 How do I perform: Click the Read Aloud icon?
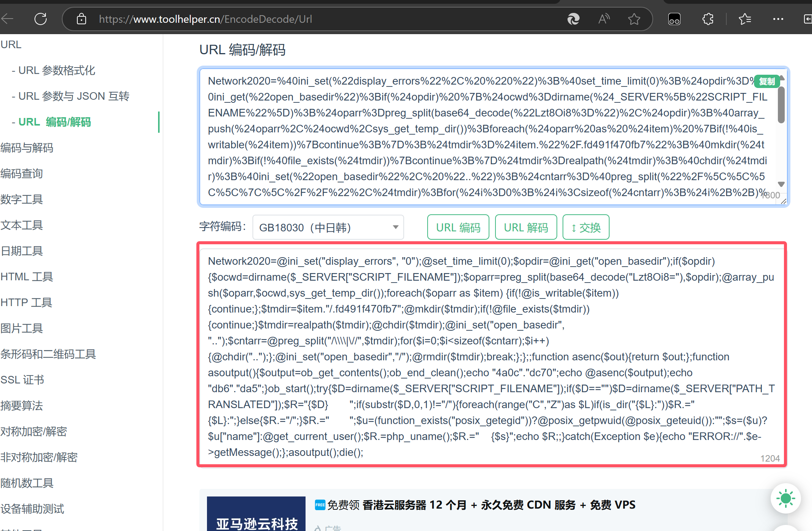click(604, 19)
